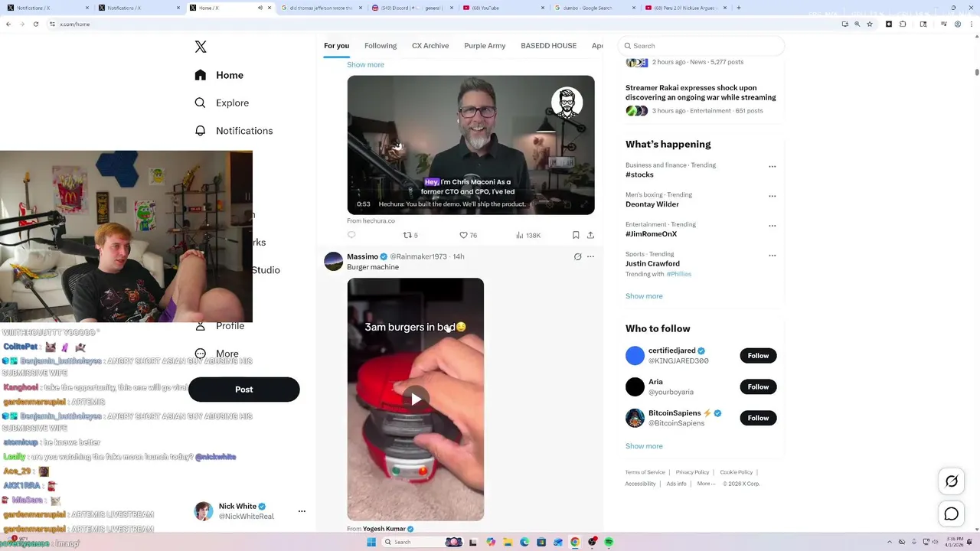Expand the More footer options

[705, 484]
